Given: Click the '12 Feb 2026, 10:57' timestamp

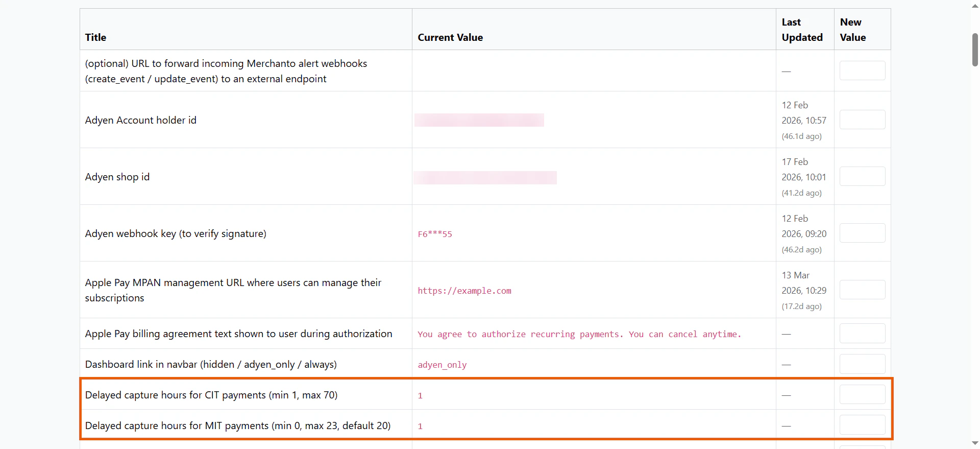Looking at the screenshot, I should [x=804, y=112].
